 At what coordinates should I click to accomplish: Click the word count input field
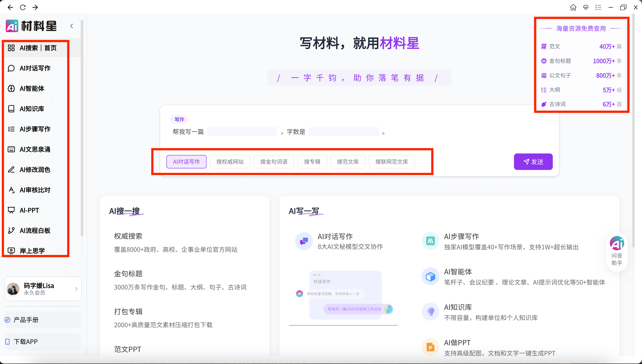(344, 132)
